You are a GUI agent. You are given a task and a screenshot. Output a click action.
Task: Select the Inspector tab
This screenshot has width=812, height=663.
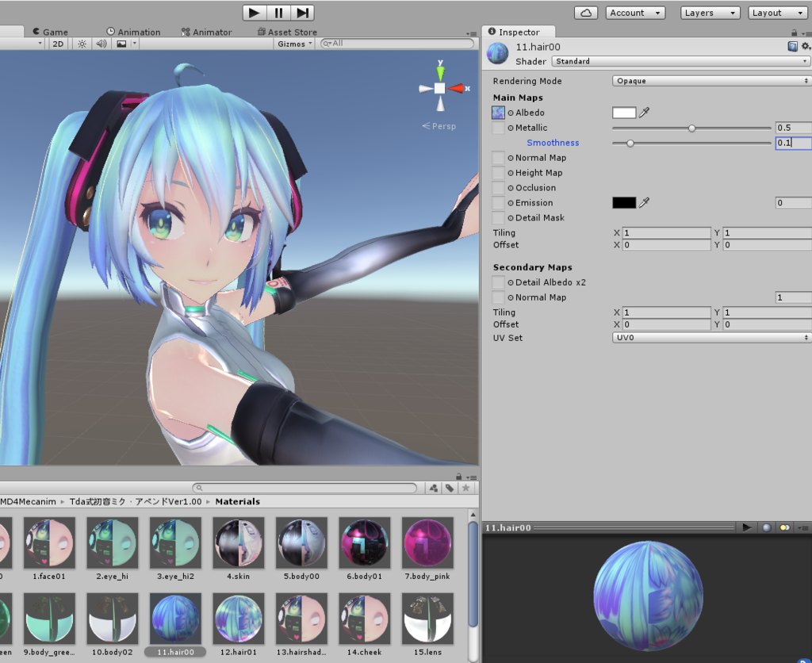[519, 32]
